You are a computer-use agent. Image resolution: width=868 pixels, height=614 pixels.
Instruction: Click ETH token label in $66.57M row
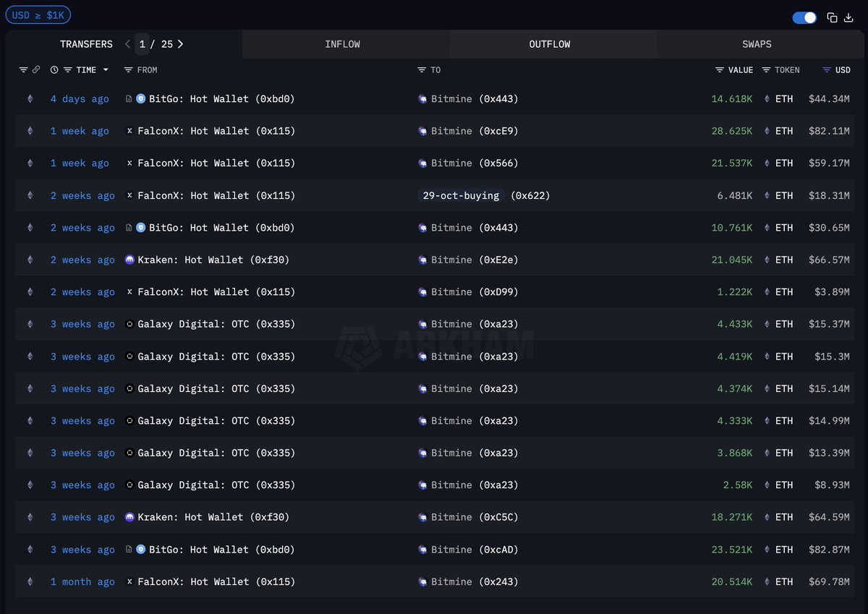[x=784, y=260]
